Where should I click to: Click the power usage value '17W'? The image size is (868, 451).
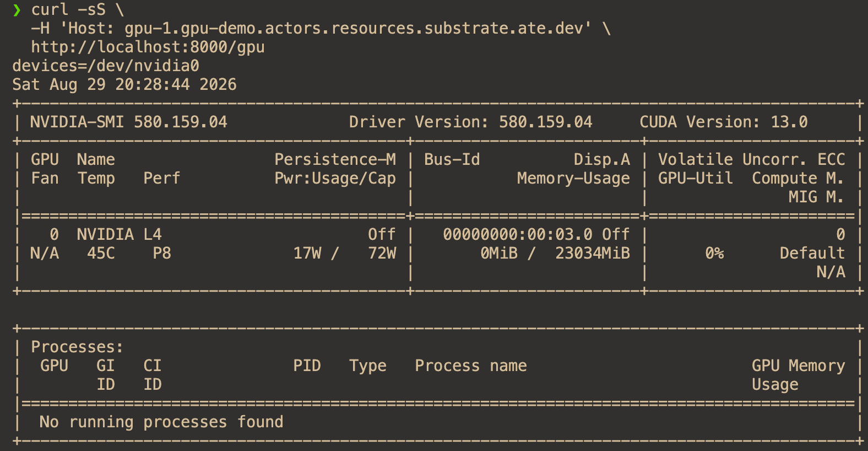tap(307, 254)
